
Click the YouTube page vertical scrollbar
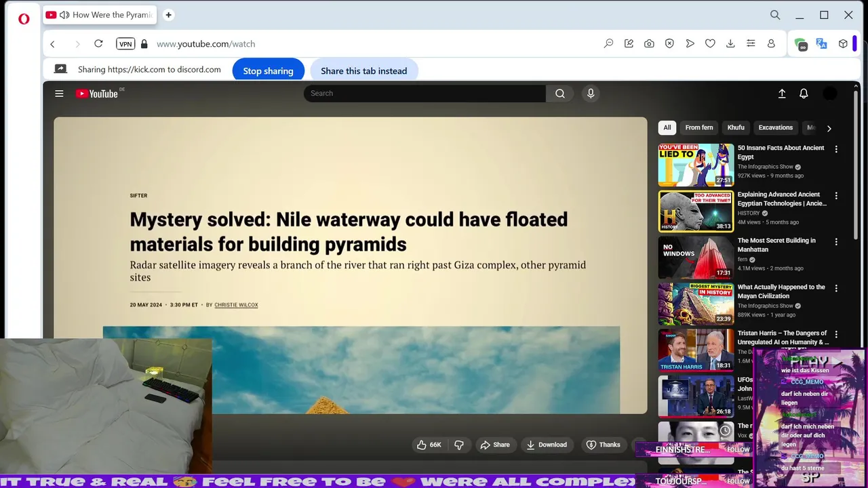tap(856, 165)
